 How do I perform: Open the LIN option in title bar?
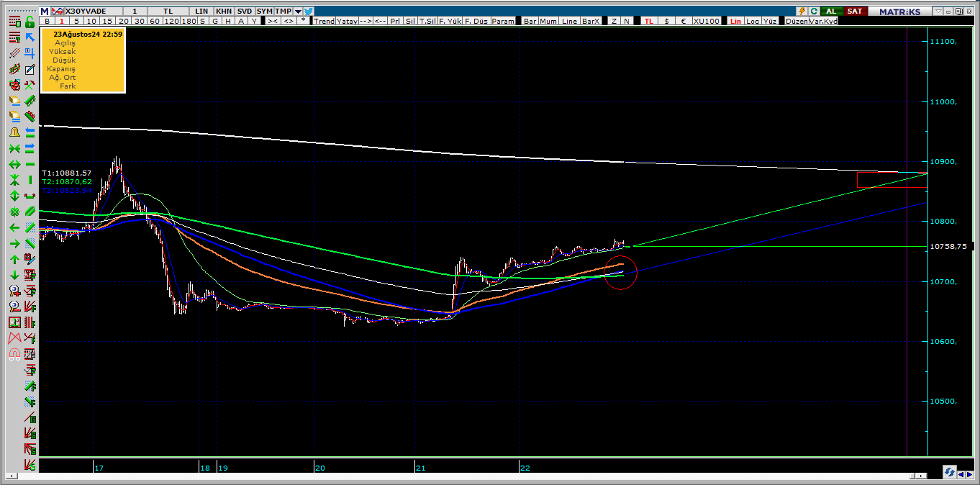point(202,12)
